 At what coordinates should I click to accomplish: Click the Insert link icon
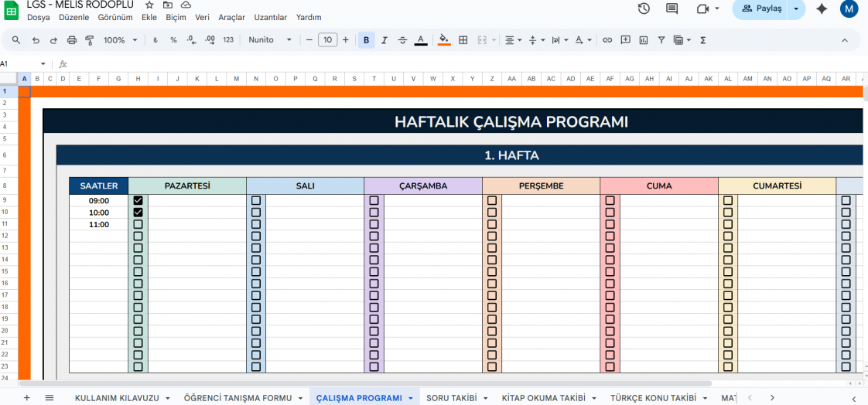tap(607, 40)
